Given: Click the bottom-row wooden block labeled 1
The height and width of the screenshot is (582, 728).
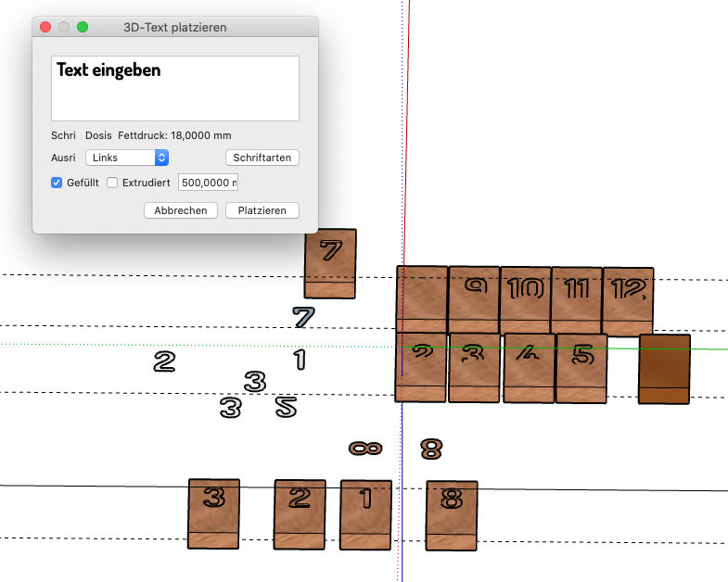Looking at the screenshot, I should point(365,513).
